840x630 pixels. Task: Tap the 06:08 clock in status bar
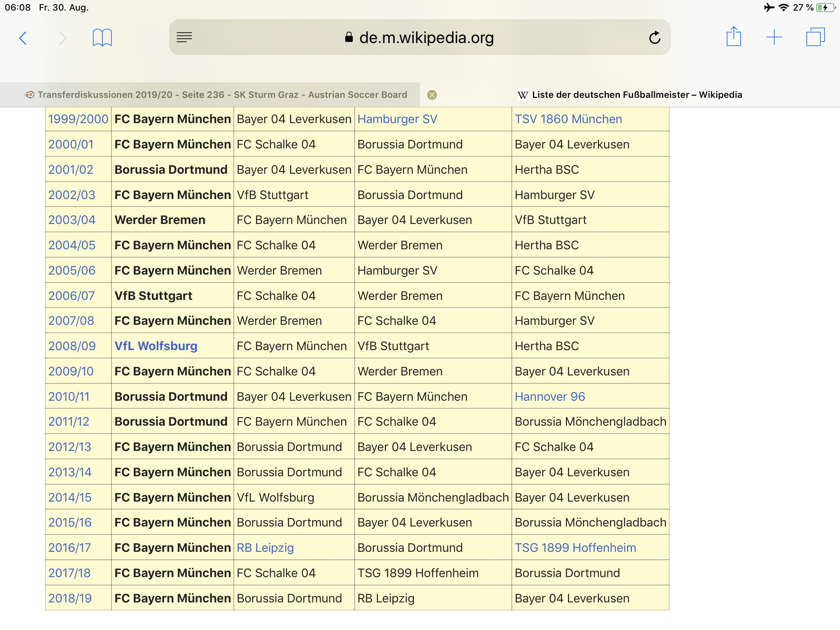[x=17, y=8]
